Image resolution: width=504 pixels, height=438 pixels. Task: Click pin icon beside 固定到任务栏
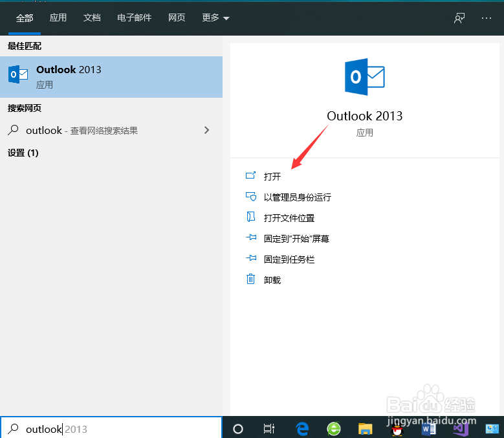pos(251,258)
